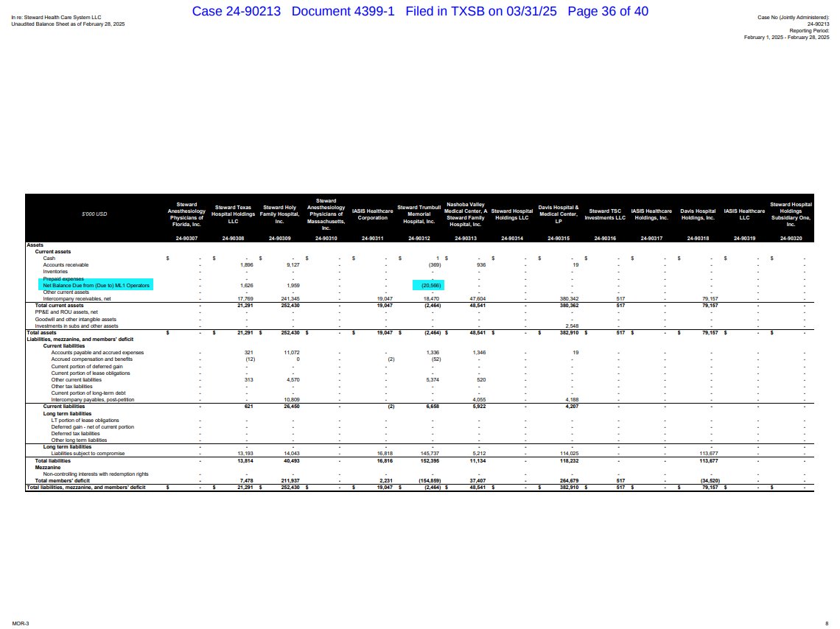The height and width of the screenshot is (629, 840).
Task: Select 'Steward Holy Family Hospital, Inc.' column header
Action: click(x=280, y=214)
